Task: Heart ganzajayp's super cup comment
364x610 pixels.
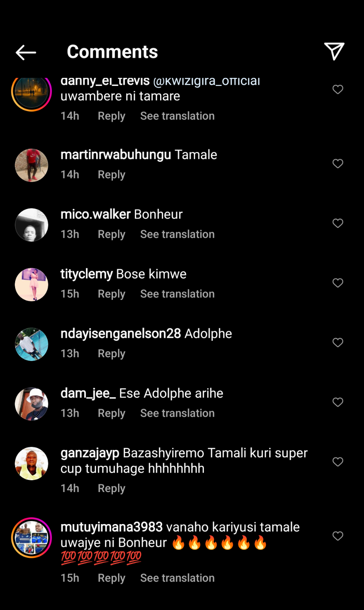Action: coord(338,462)
